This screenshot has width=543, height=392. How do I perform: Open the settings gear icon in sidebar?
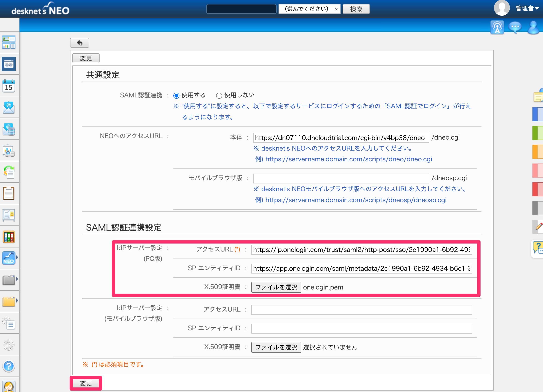coord(9,344)
